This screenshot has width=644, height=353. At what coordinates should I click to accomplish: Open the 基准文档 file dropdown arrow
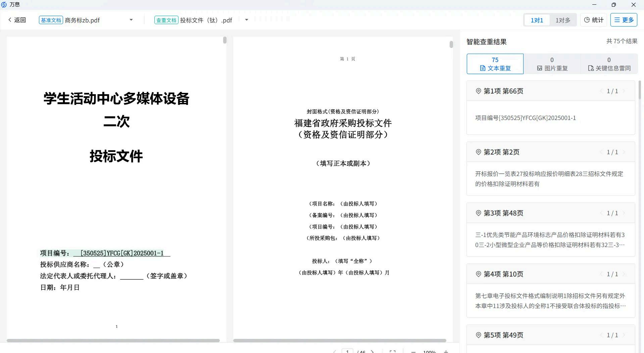tap(131, 20)
